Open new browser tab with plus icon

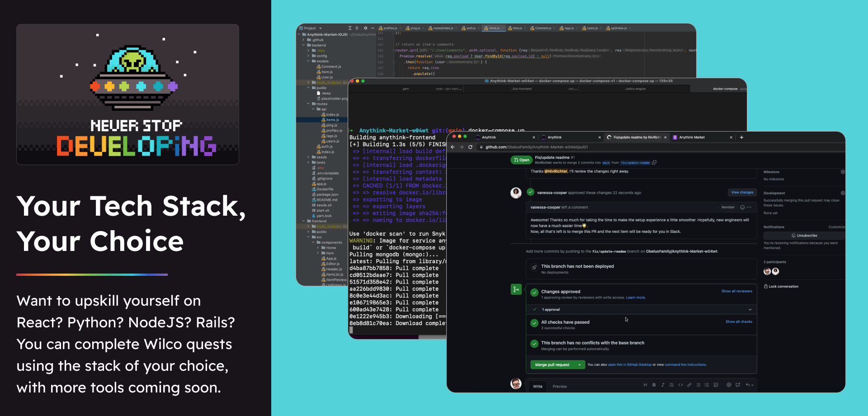(x=741, y=137)
